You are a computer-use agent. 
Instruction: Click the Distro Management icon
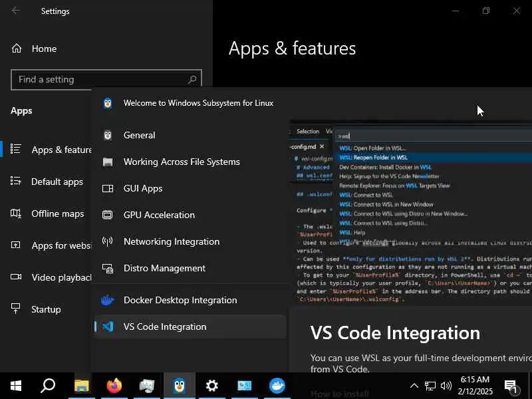point(108,269)
